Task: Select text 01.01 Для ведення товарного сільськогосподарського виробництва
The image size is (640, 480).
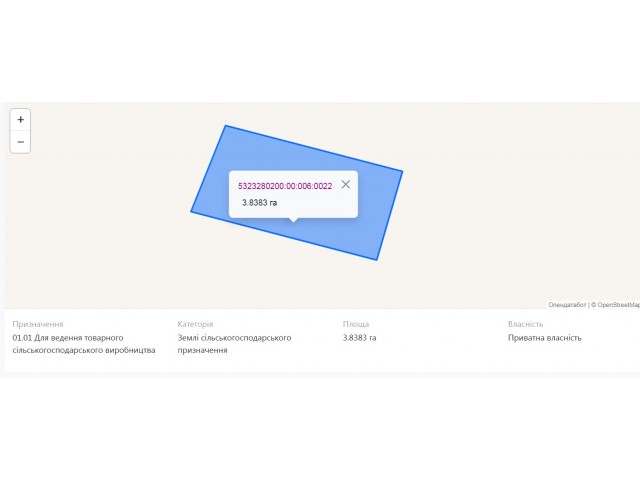Action: coord(84,344)
